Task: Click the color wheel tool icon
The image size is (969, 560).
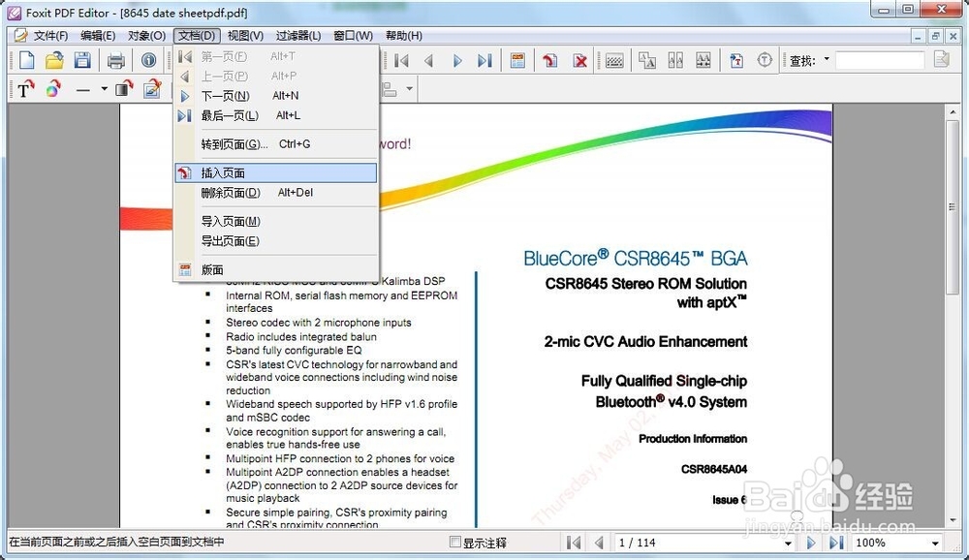Action: (53, 90)
